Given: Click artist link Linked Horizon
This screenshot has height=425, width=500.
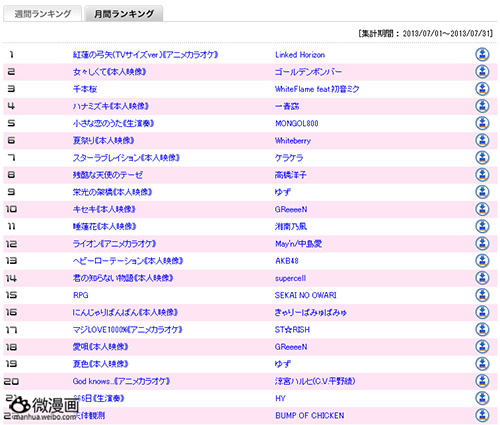Looking at the screenshot, I should (x=300, y=55).
